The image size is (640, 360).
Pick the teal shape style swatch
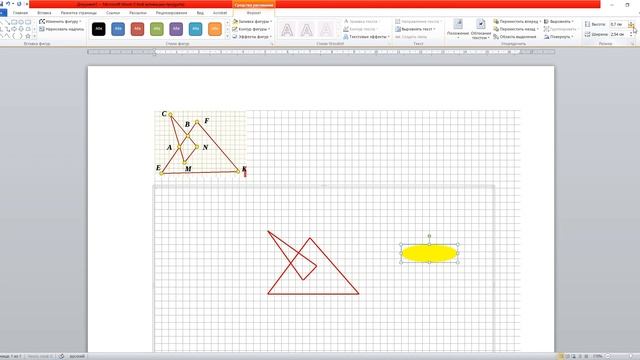click(196, 29)
